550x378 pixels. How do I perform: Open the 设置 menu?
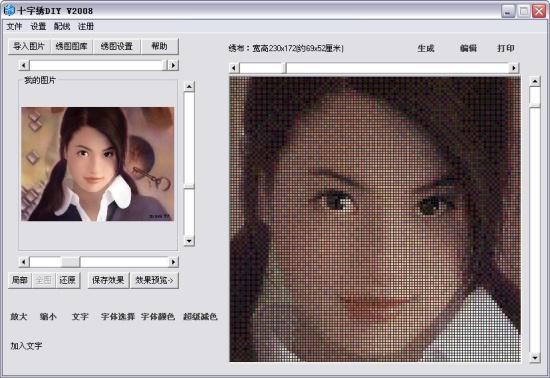click(x=38, y=26)
